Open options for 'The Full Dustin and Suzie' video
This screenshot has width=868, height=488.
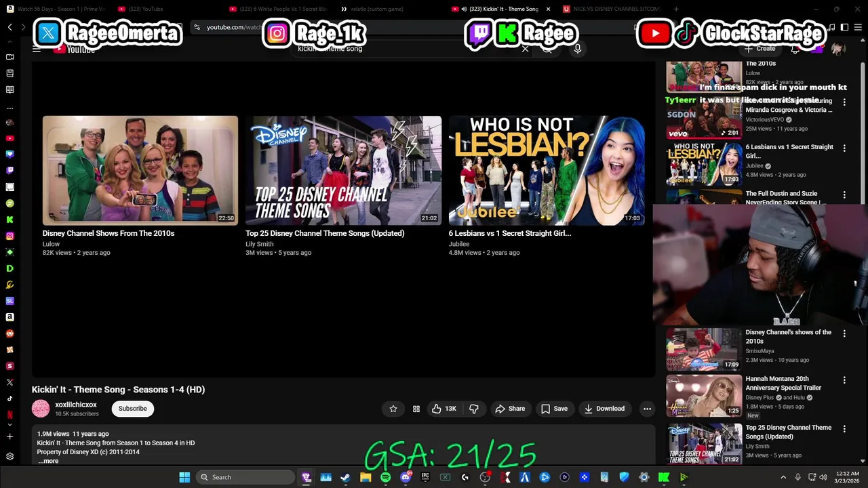tap(844, 195)
